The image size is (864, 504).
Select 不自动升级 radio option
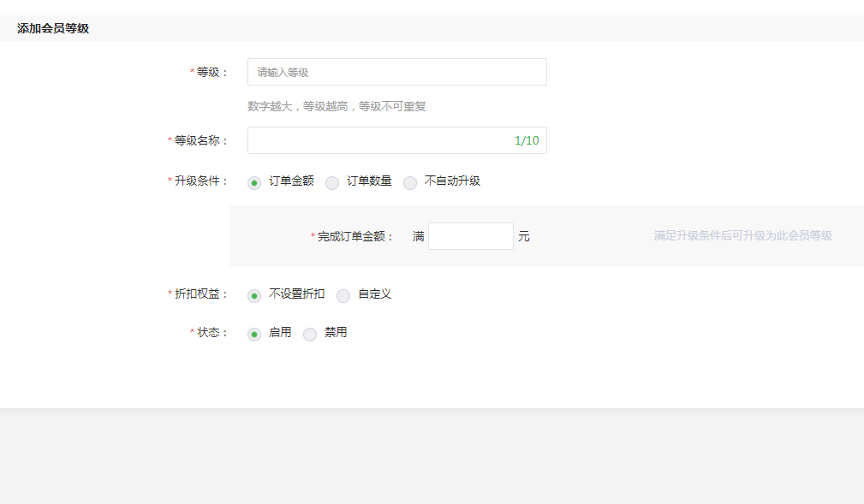[410, 183]
